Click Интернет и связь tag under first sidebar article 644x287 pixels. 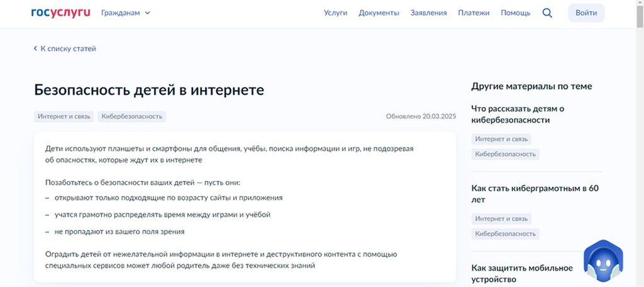[501, 139]
